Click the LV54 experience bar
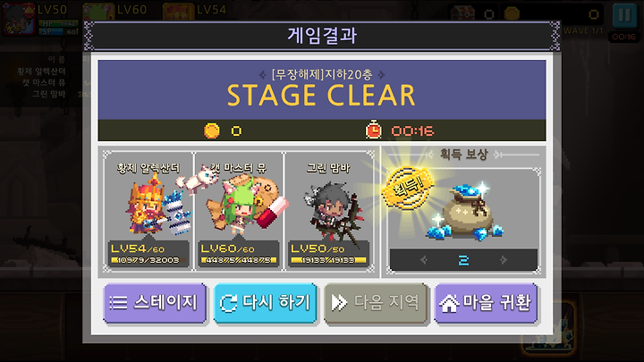Viewport: 644px width, 362px height. [x=148, y=260]
